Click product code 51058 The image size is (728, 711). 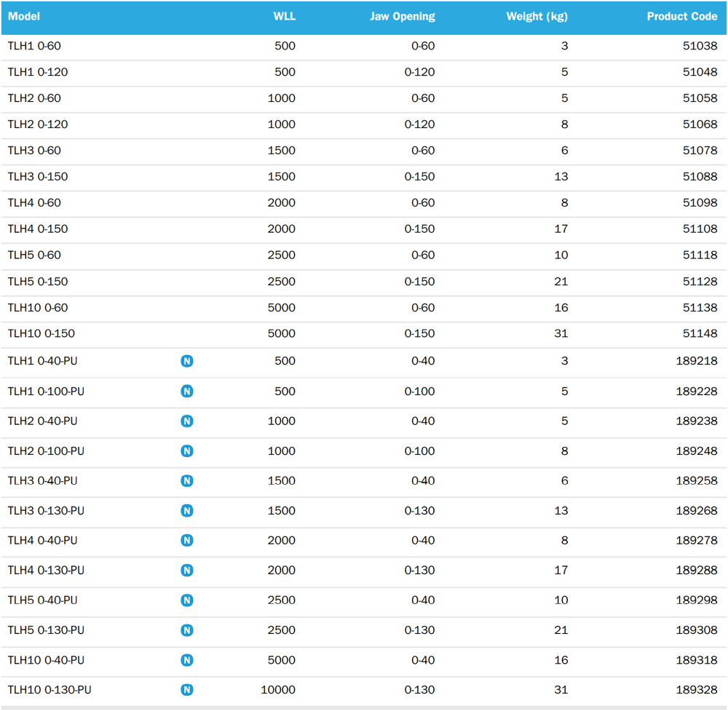click(x=700, y=98)
